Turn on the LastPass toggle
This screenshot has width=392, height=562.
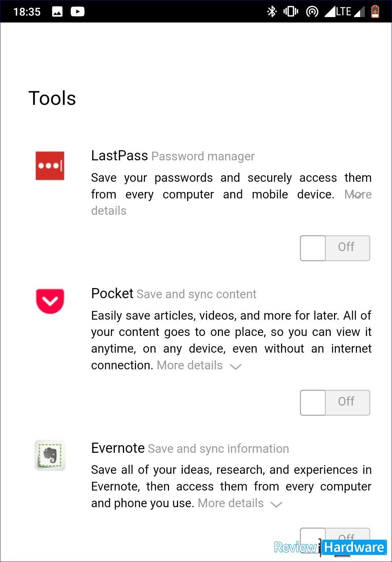335,248
